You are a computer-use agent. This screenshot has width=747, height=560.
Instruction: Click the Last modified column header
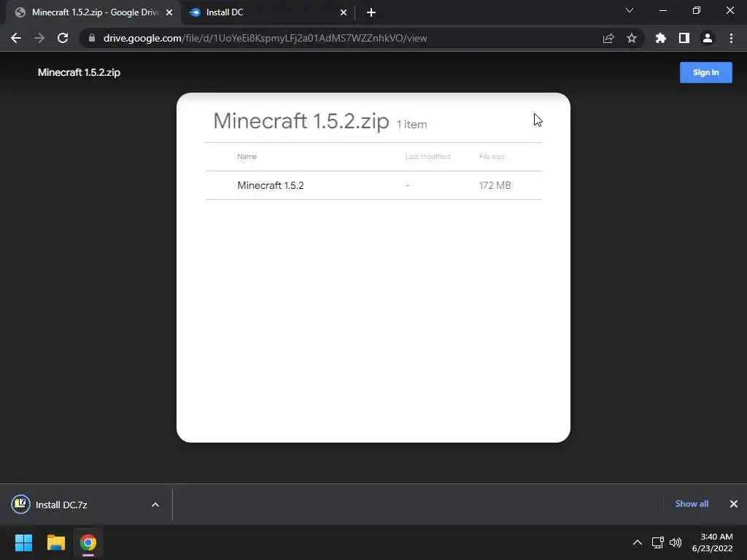click(x=427, y=156)
